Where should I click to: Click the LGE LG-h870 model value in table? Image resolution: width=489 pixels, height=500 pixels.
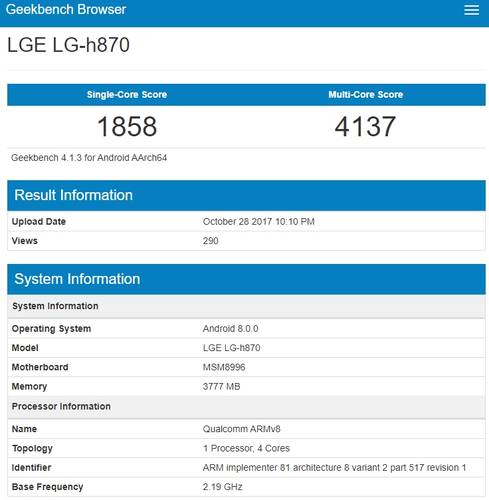coord(232,348)
